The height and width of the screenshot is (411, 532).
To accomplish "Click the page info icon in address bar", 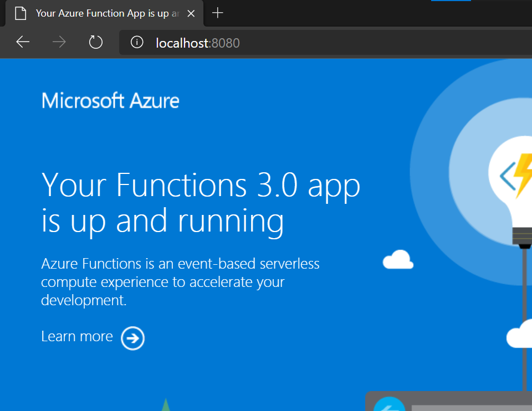I will tap(136, 42).
